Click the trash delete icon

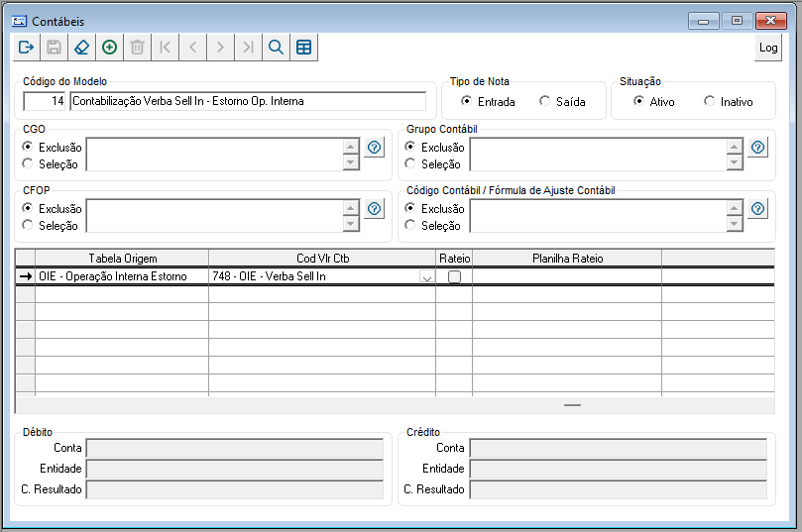(137, 48)
